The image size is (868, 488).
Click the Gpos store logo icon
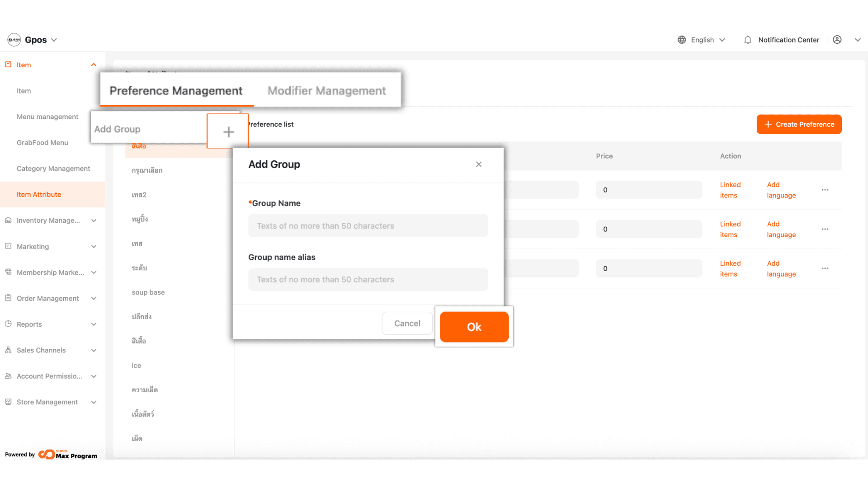point(14,40)
